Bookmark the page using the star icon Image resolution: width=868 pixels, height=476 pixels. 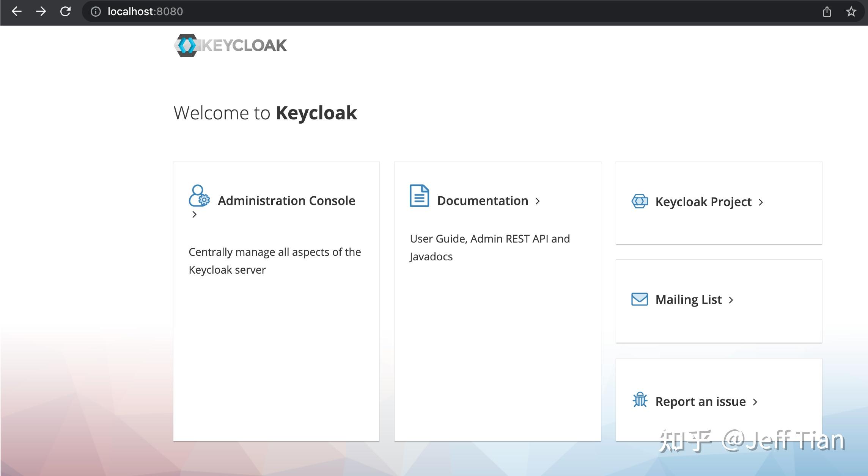(x=851, y=12)
